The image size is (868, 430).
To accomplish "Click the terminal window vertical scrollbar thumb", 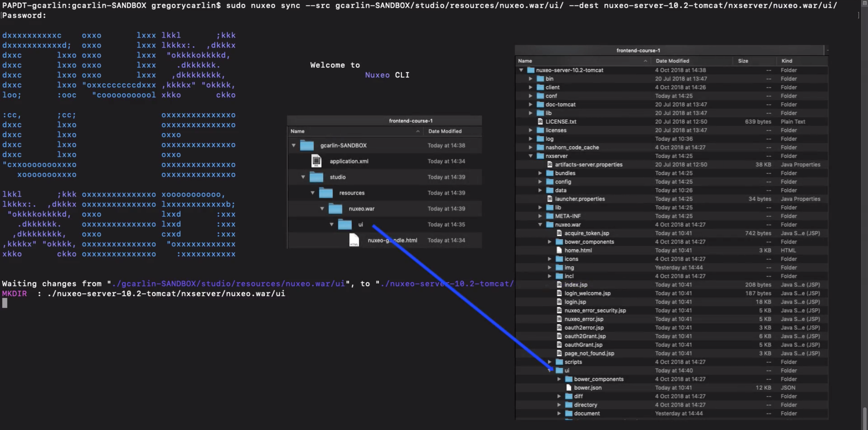I will coord(865,418).
